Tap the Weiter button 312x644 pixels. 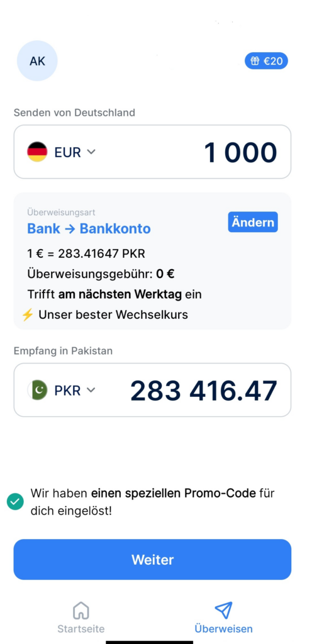pyautogui.click(x=152, y=559)
